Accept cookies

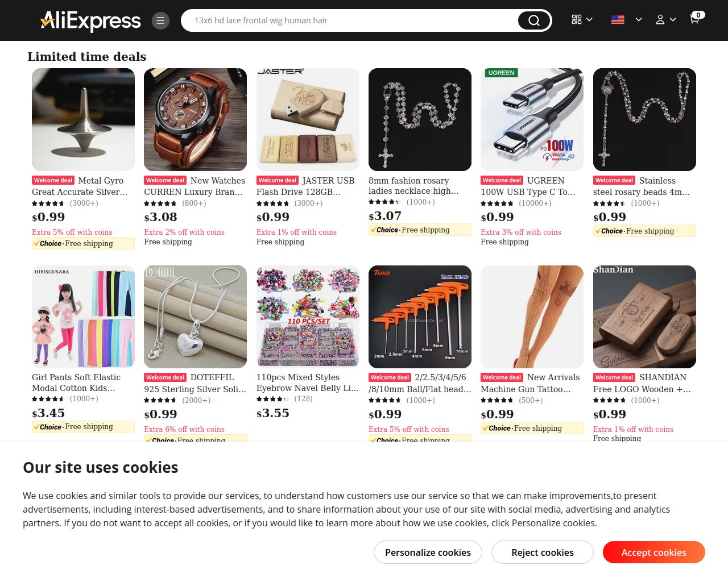coord(654,552)
